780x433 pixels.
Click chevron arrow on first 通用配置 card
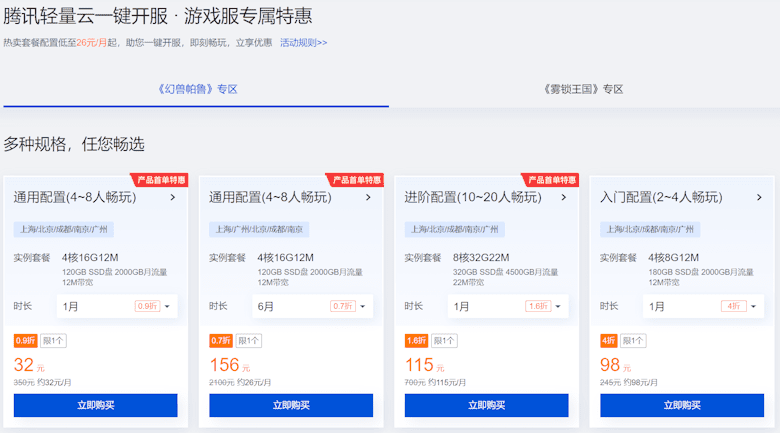pos(173,198)
